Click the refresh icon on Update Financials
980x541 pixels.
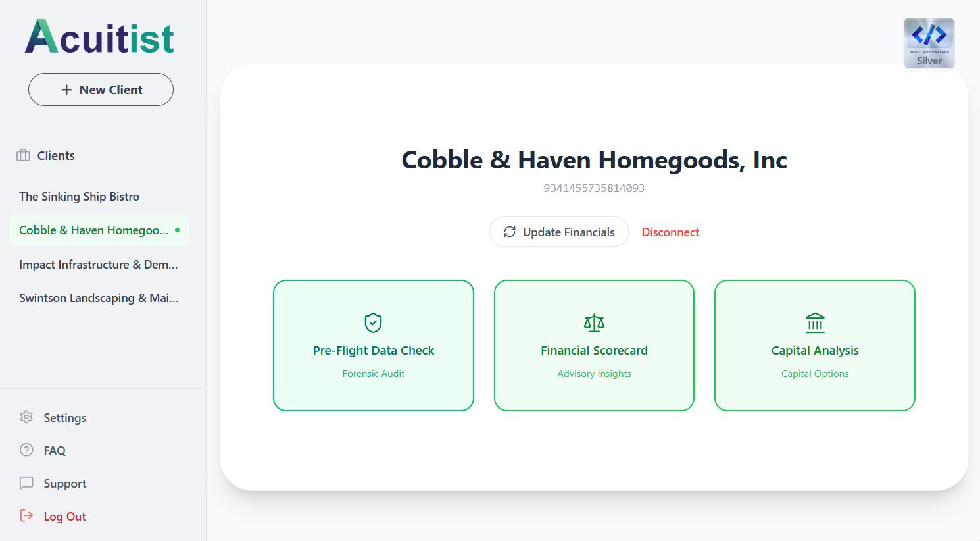tap(510, 232)
